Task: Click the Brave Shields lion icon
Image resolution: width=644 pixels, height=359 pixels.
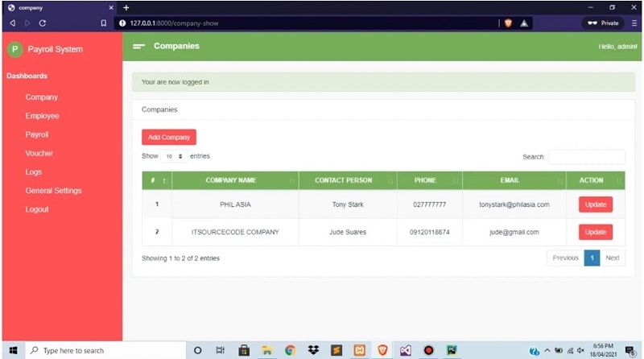Action: (508, 23)
